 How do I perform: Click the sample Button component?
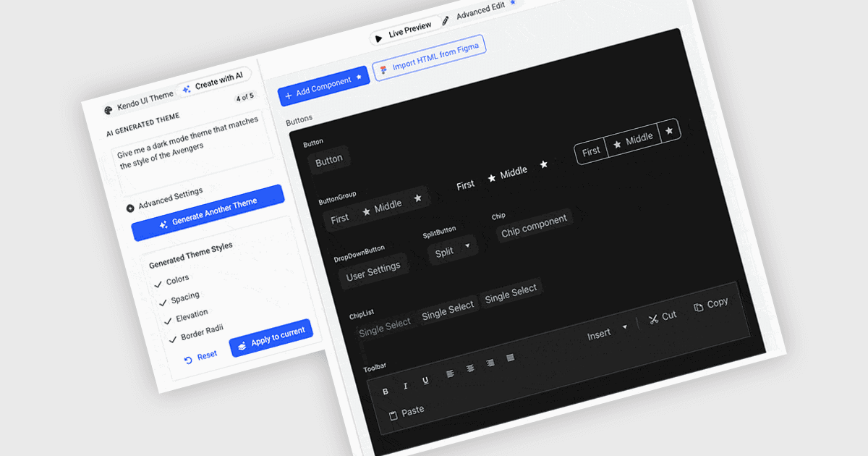tap(329, 160)
